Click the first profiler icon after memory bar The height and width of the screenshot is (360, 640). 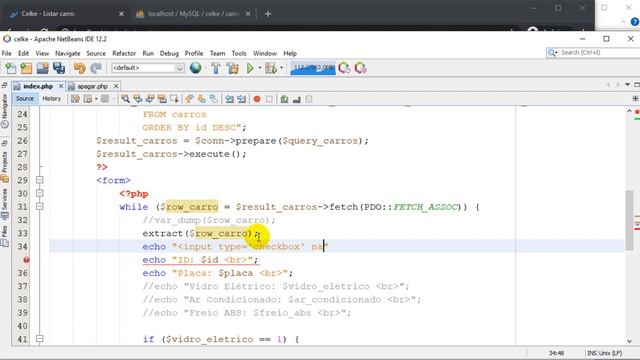click(344, 68)
